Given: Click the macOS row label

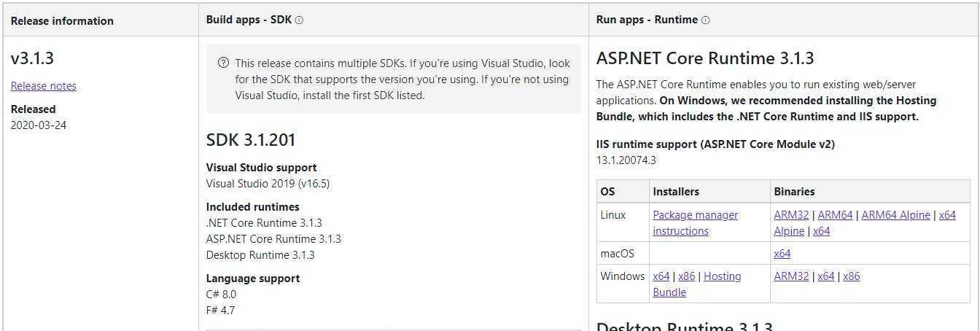Looking at the screenshot, I should (617, 254).
